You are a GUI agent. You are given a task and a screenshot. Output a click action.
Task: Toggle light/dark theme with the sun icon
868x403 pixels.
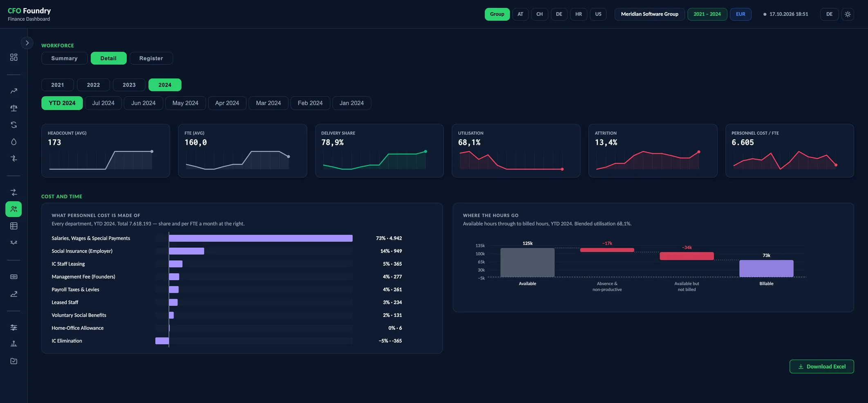pos(848,14)
